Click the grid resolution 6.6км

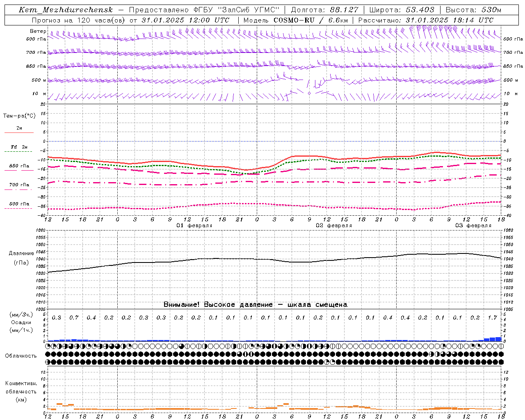(x=338, y=20)
